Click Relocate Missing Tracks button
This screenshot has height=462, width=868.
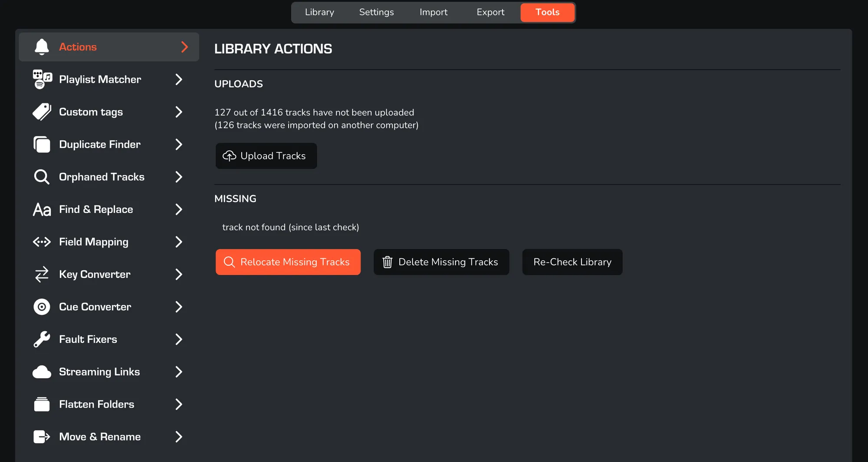[288, 262]
